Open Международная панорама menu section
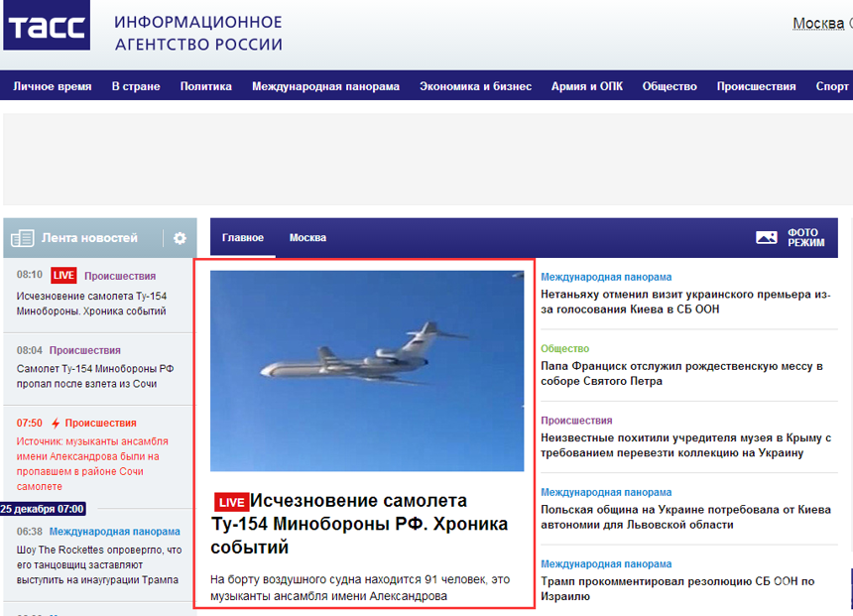The image size is (853, 616). coord(326,86)
